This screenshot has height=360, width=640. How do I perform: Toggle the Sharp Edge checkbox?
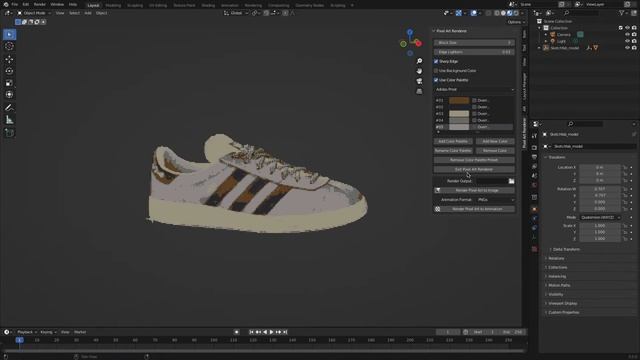[436, 61]
